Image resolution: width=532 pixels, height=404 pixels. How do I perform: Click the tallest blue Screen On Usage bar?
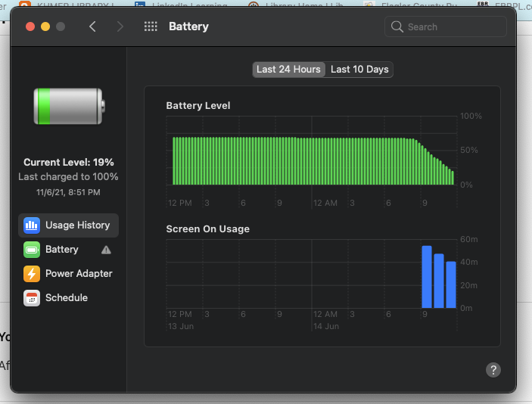(x=427, y=277)
